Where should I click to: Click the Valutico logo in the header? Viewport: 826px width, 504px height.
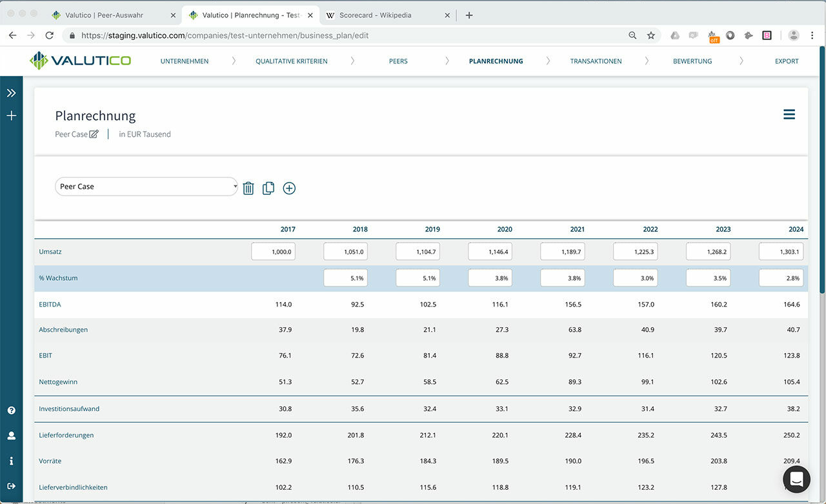pyautogui.click(x=79, y=60)
